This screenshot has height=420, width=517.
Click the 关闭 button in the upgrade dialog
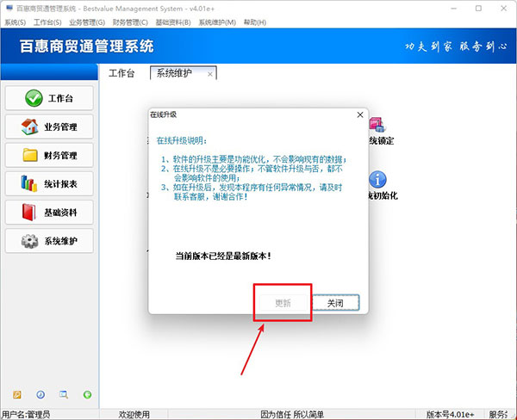click(335, 303)
